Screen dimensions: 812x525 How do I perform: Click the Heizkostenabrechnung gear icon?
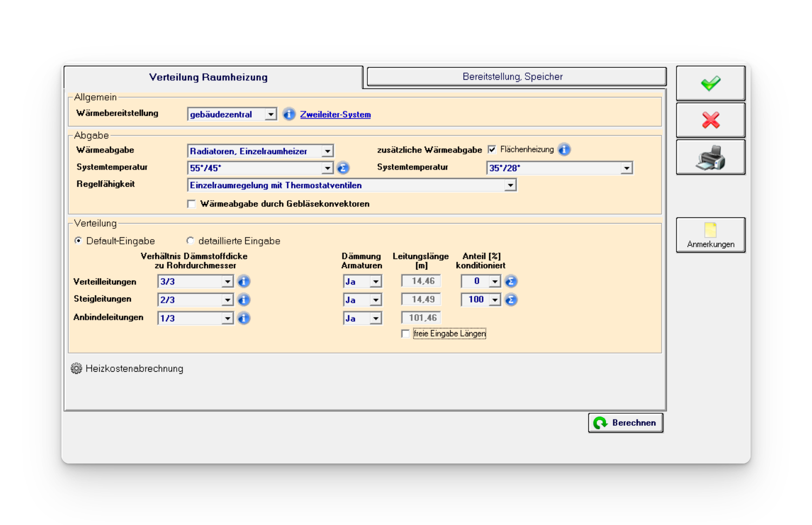click(x=76, y=369)
